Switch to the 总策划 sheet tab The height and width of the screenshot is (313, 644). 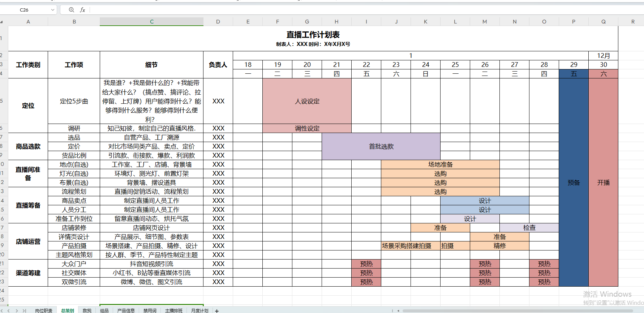pos(68,310)
